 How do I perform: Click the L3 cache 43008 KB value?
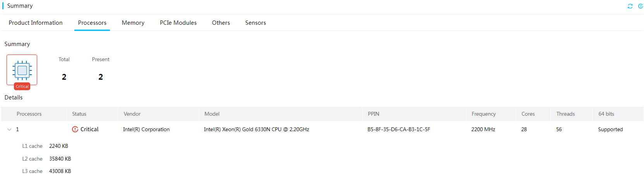60,171
